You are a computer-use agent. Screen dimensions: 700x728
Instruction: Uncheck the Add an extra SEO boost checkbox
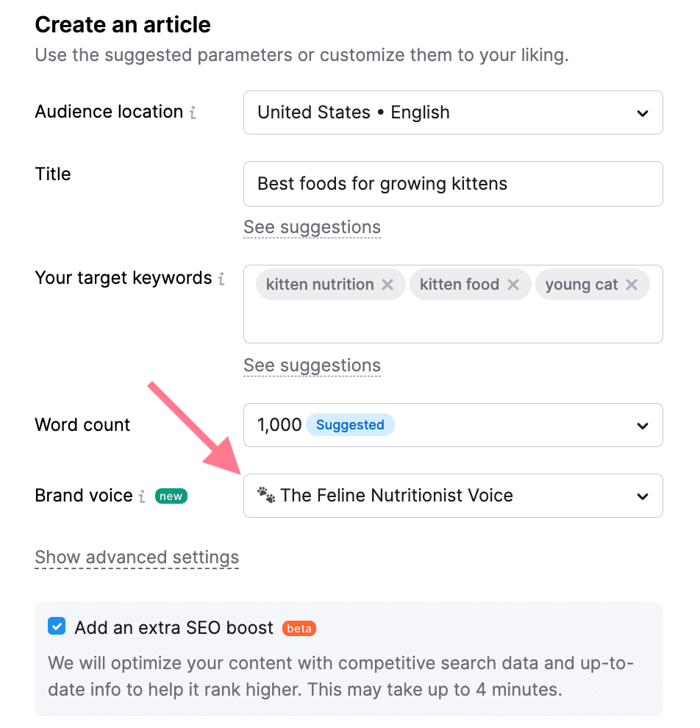tap(57, 626)
